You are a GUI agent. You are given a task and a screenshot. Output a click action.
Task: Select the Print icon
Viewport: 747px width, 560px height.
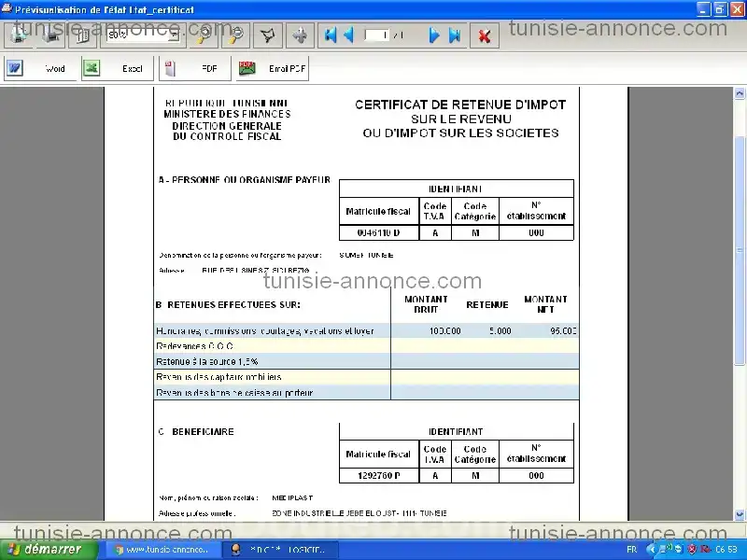(21, 35)
